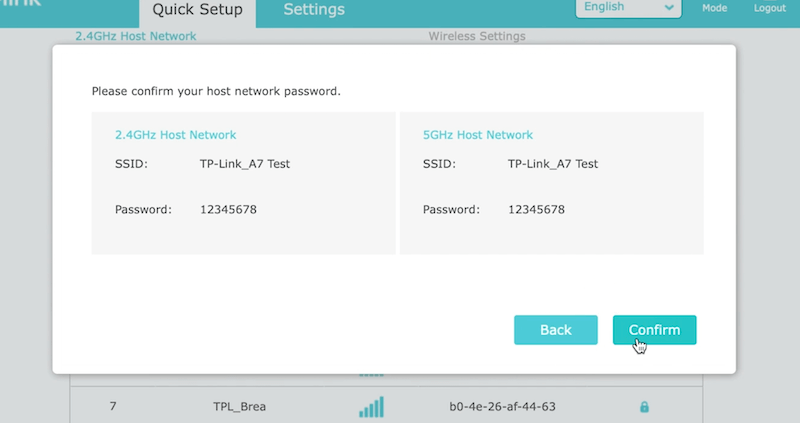The width and height of the screenshot is (800, 423).
Task: Select the TPL_Brea network name
Action: (238, 407)
